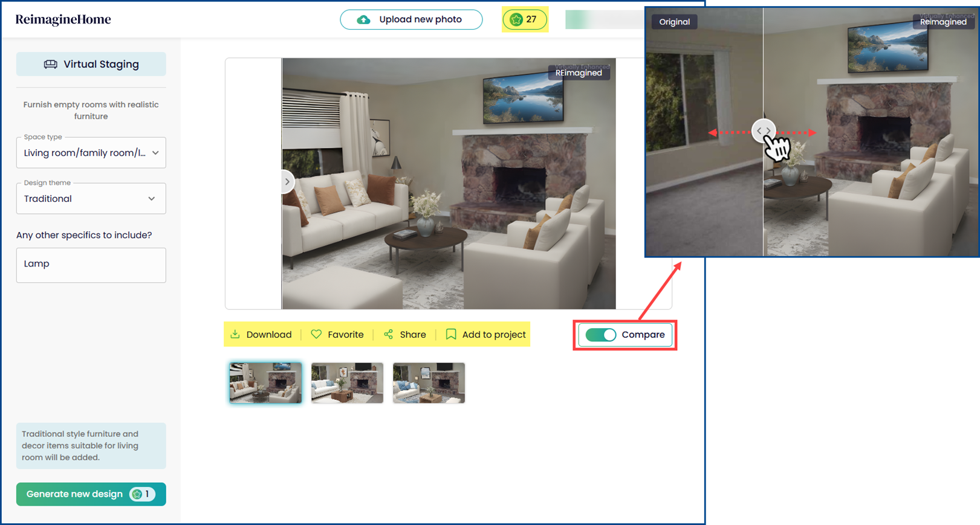Click the Favorite heart icon

pos(316,334)
